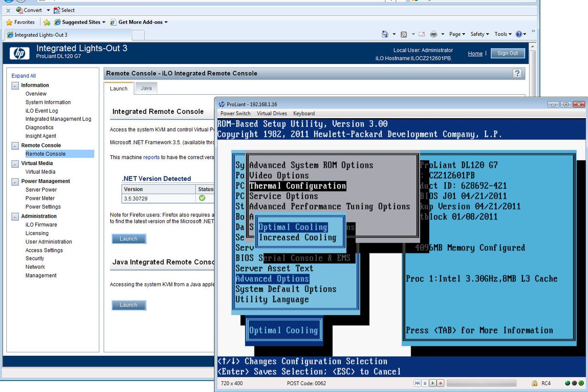The image size is (588, 392).
Task: Open the Tools dropdown menu
Action: coord(503,34)
